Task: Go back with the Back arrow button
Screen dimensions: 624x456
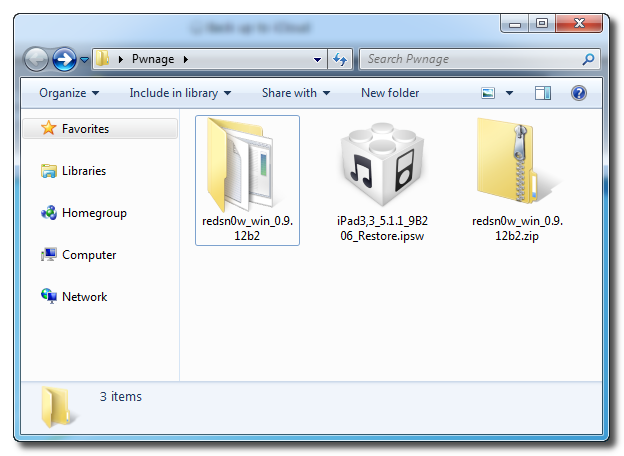Action: pyautogui.click(x=36, y=60)
